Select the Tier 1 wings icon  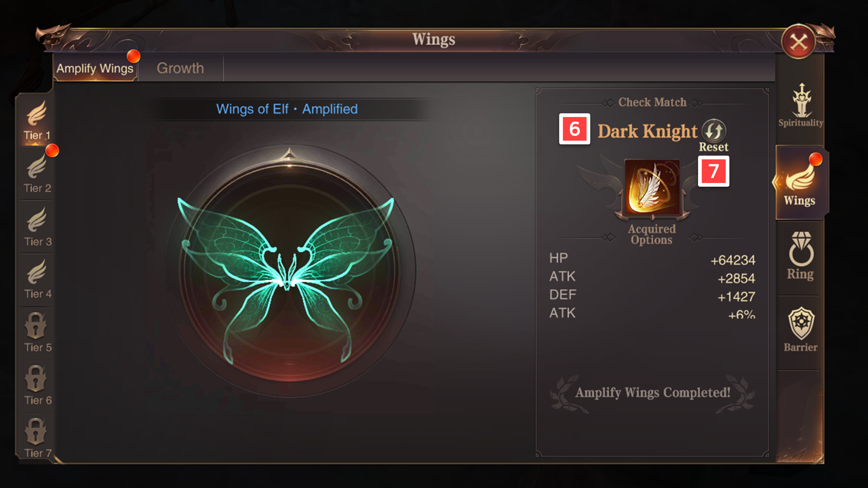[x=36, y=113]
